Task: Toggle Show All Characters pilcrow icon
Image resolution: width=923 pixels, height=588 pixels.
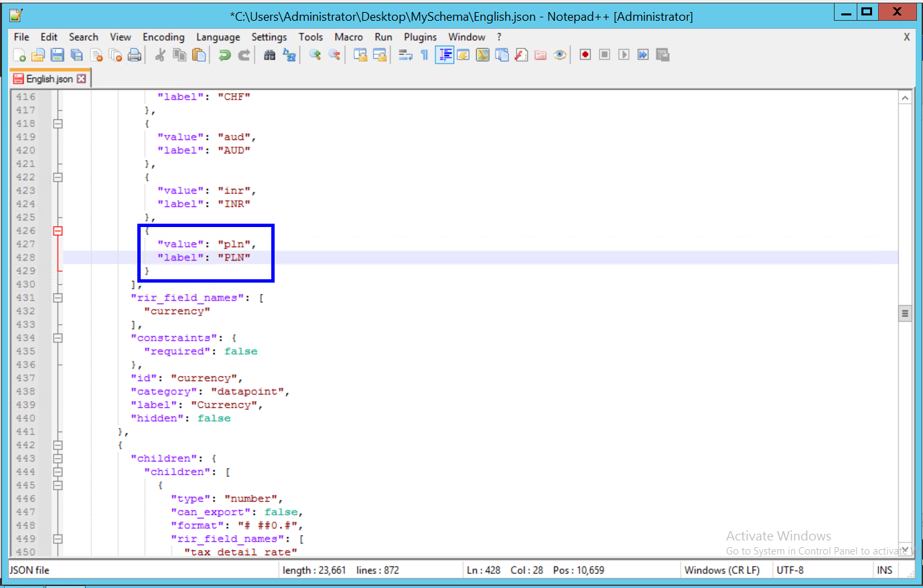Action: click(x=424, y=55)
